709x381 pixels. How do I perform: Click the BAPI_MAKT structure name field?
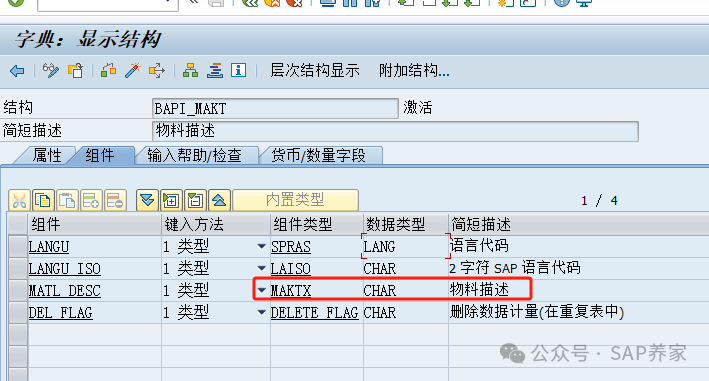pos(275,108)
